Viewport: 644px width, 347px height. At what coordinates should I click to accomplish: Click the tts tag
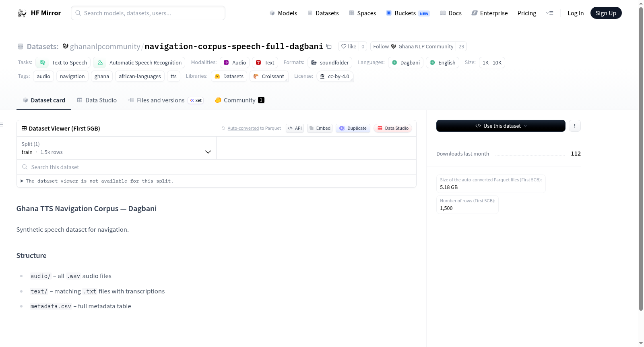coord(173,76)
